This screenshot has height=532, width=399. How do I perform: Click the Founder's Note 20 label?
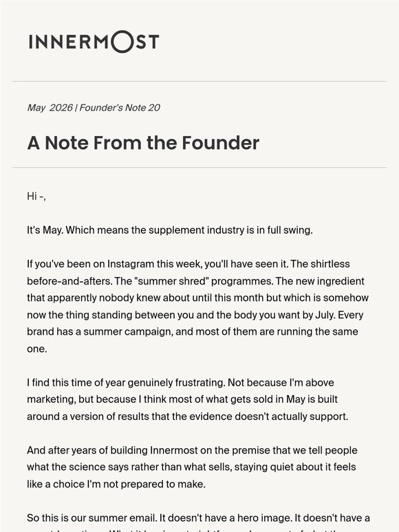click(120, 107)
